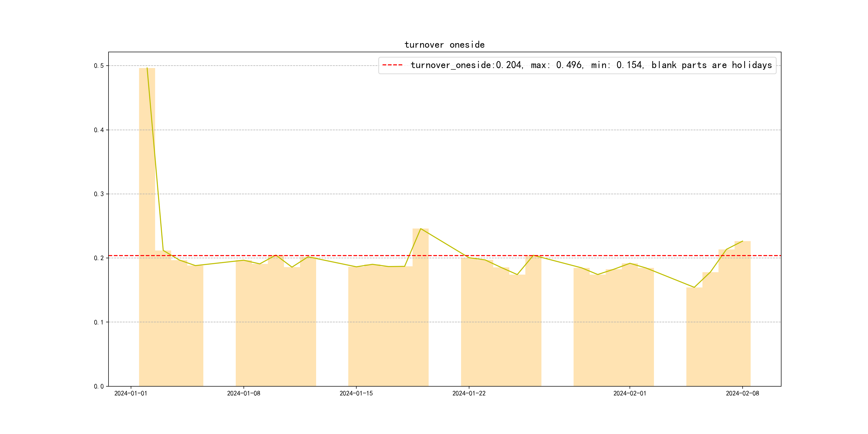
Task: Click x-axis label 2024-02-08
Action: pyautogui.click(x=742, y=393)
